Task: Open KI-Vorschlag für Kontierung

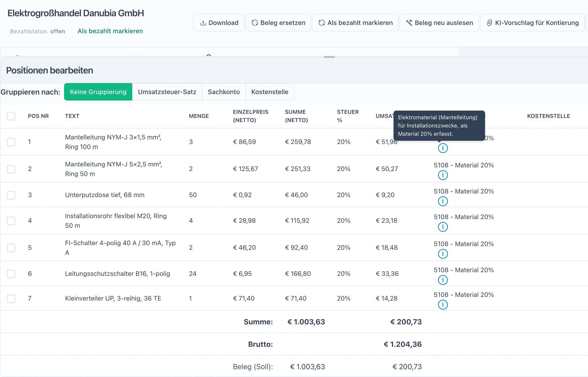Action: pos(532,23)
